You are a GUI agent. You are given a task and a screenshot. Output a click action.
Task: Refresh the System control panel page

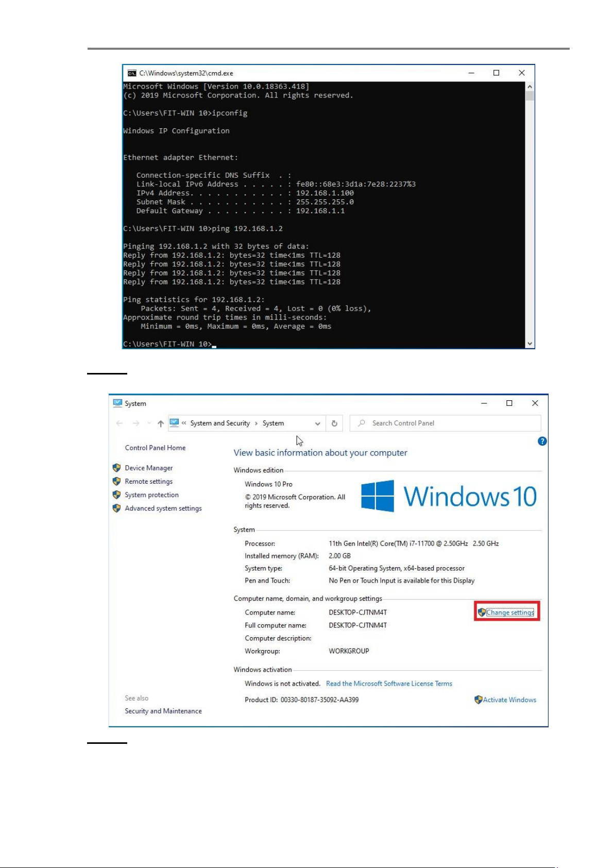tap(334, 423)
